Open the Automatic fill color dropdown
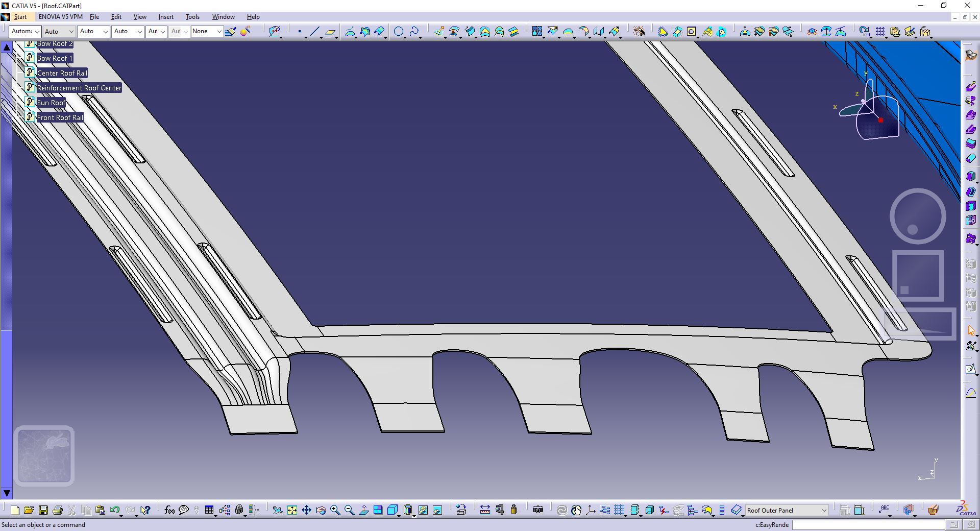980x531 pixels. click(x=24, y=32)
